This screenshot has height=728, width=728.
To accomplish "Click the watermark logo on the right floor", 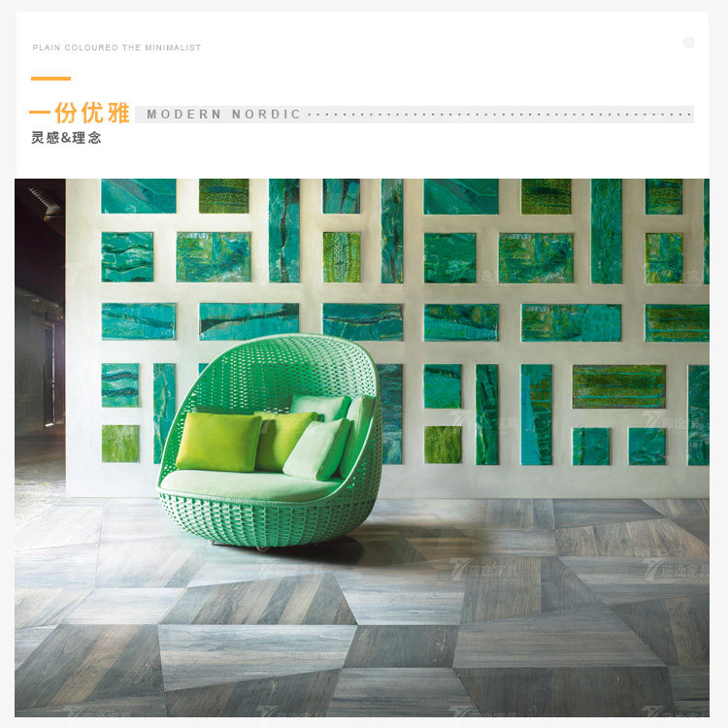I will (x=676, y=572).
